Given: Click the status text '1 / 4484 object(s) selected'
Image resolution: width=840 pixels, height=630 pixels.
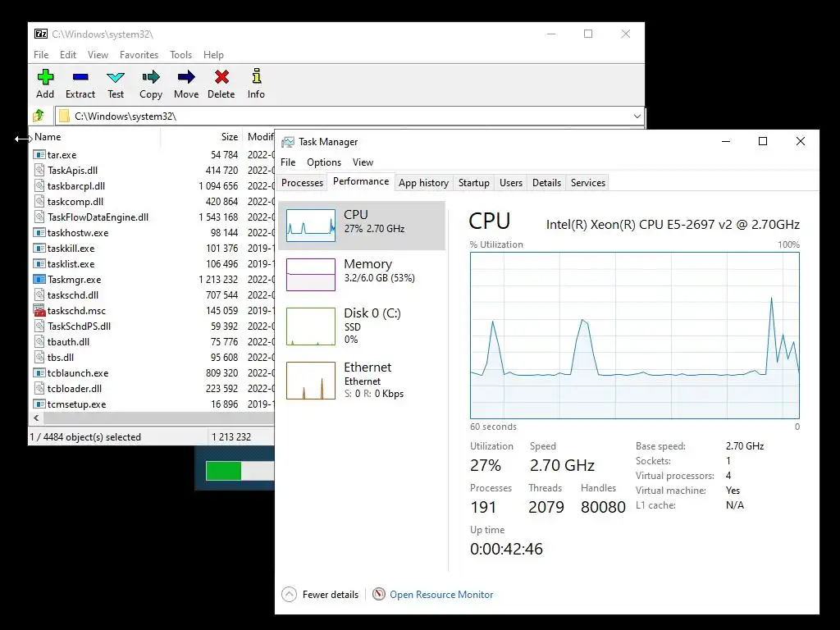Looking at the screenshot, I should pyautogui.click(x=85, y=437).
